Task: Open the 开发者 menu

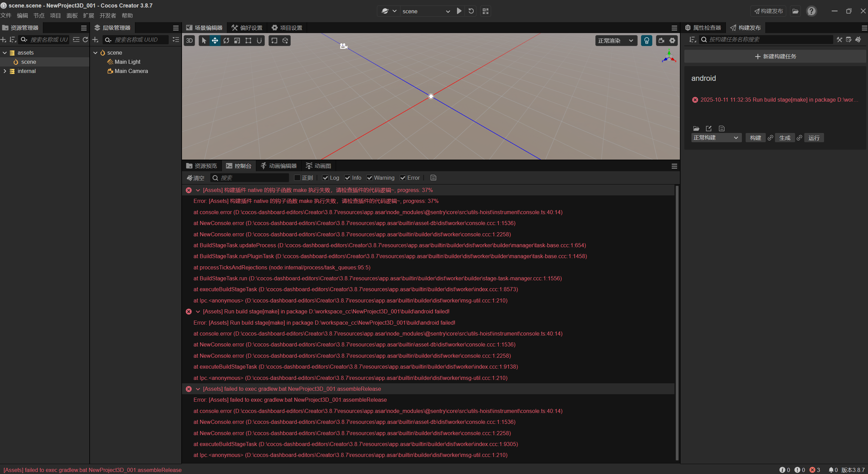Action: pos(107,15)
